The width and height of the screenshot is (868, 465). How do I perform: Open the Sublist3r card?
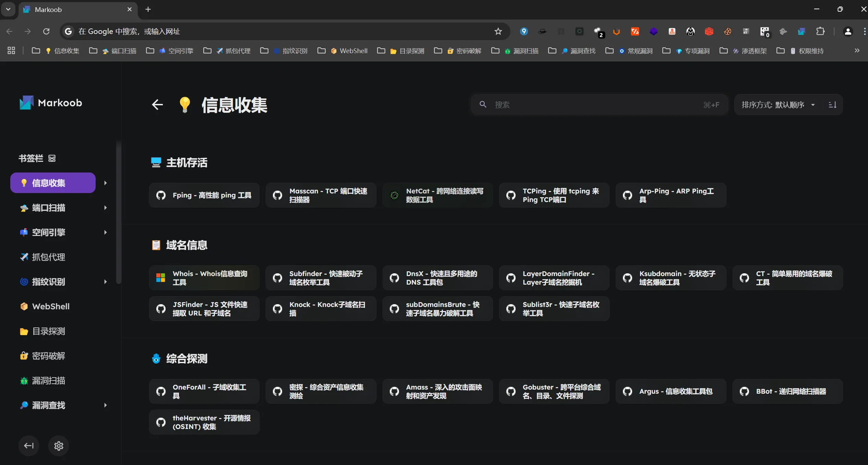[x=554, y=309]
